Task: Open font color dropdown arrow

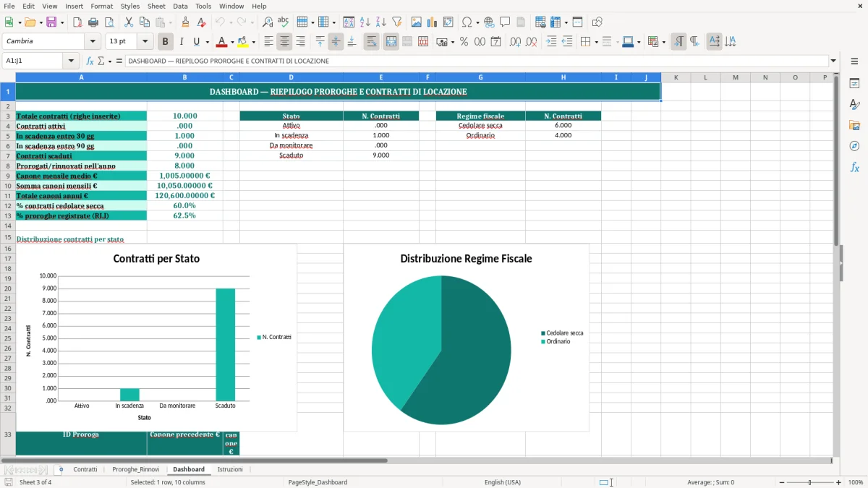Action: [234, 42]
